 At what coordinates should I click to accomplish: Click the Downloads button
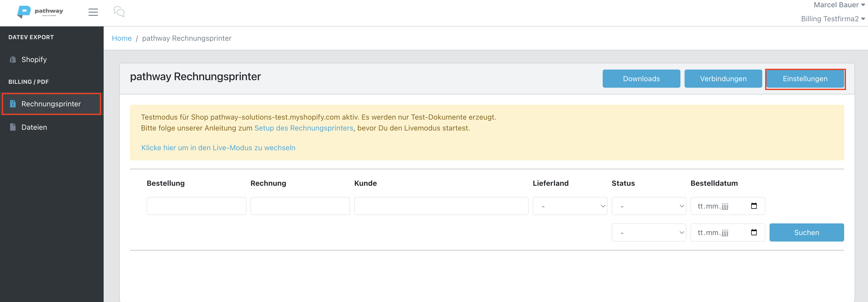[641, 79]
